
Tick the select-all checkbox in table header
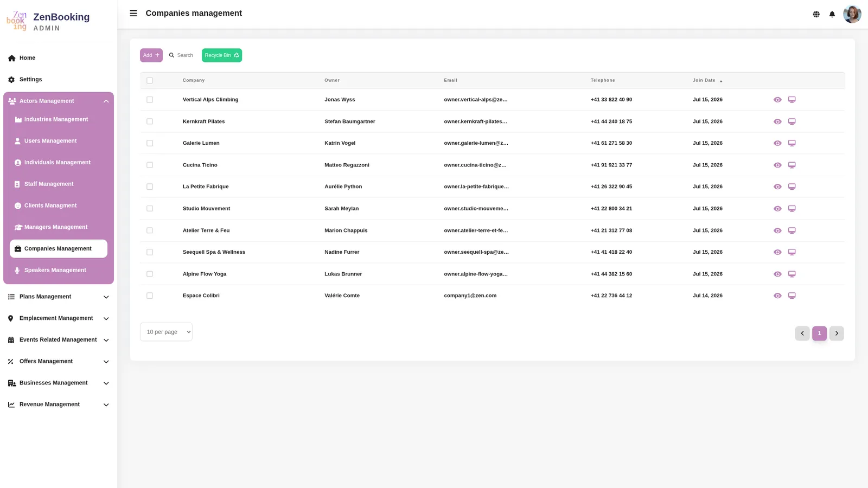click(150, 80)
